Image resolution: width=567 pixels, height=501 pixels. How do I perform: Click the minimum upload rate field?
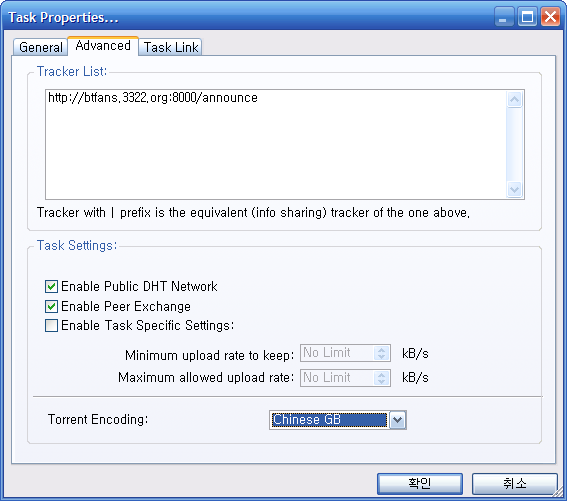pos(337,353)
